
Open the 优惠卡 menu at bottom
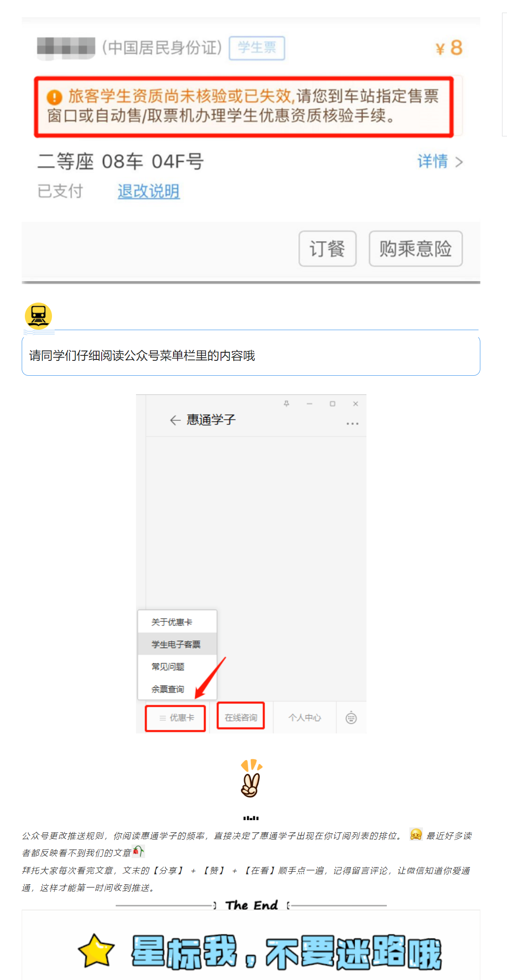coord(175,718)
